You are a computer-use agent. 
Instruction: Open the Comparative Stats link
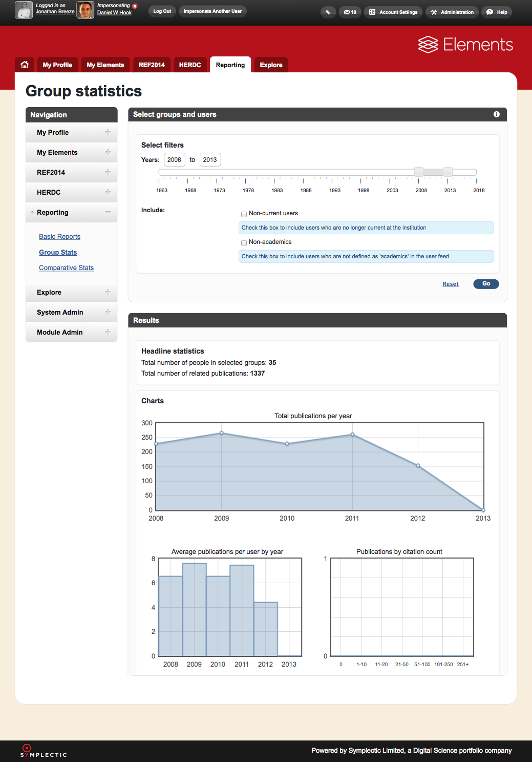(x=66, y=268)
